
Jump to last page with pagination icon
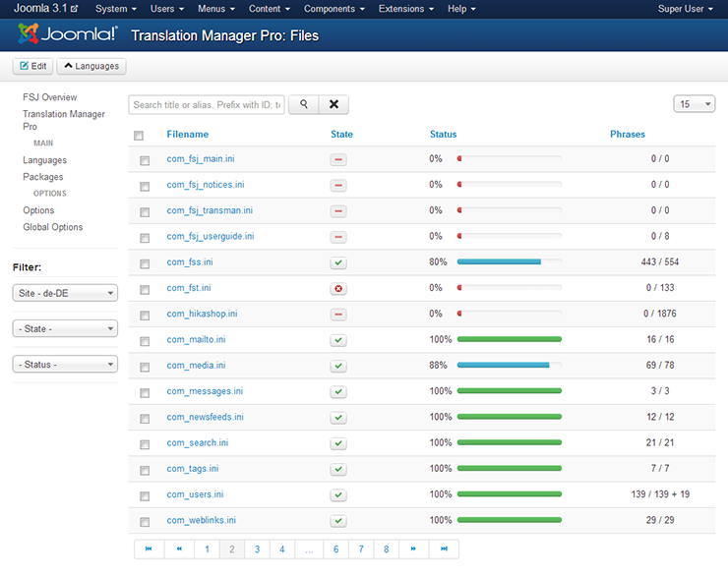click(x=444, y=549)
